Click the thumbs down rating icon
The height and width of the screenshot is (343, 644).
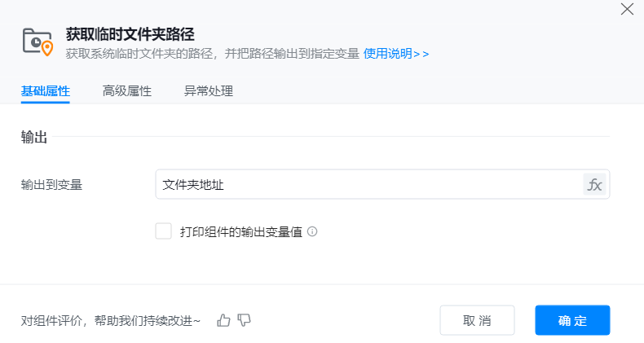point(244,320)
